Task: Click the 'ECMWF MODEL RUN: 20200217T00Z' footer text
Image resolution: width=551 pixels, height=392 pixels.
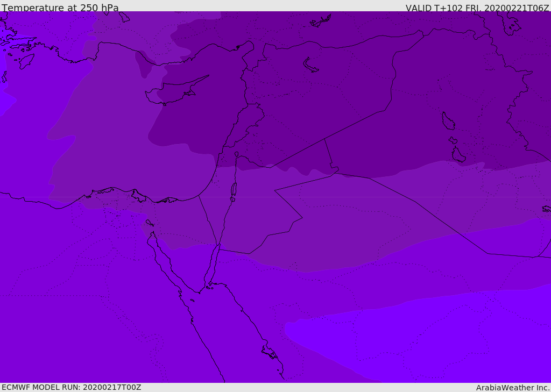Action: coord(72,387)
